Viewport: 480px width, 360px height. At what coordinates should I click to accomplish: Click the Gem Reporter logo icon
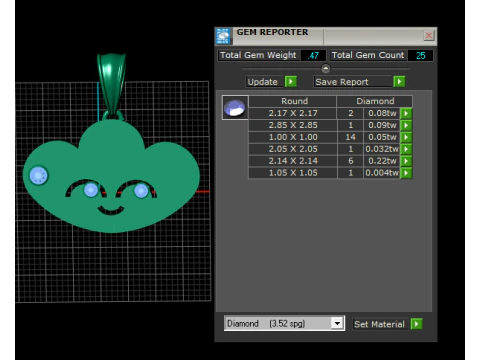click(223, 36)
